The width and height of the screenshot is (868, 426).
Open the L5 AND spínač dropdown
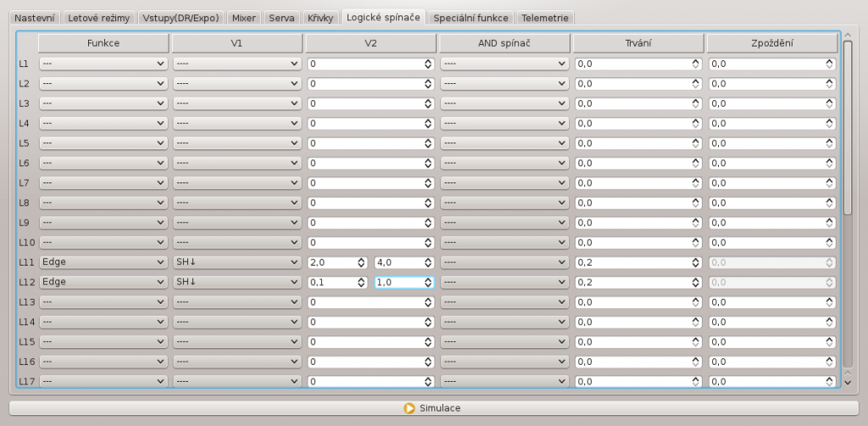(x=504, y=143)
